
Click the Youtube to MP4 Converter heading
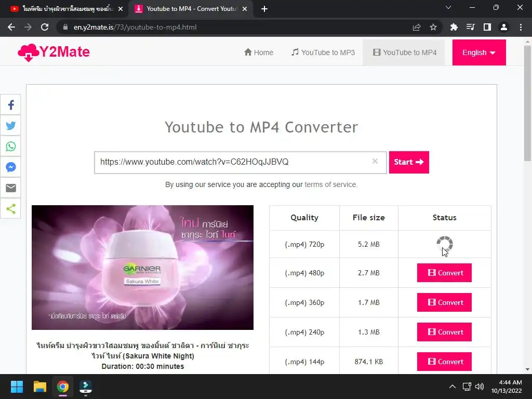pyautogui.click(x=261, y=127)
